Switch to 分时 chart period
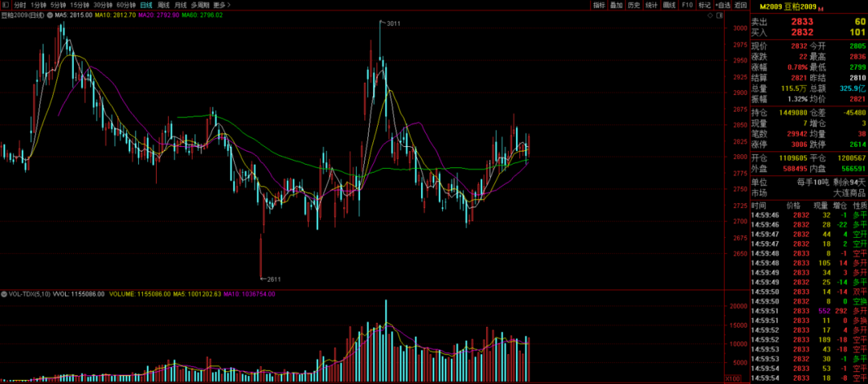The image size is (868, 384). [20, 5]
